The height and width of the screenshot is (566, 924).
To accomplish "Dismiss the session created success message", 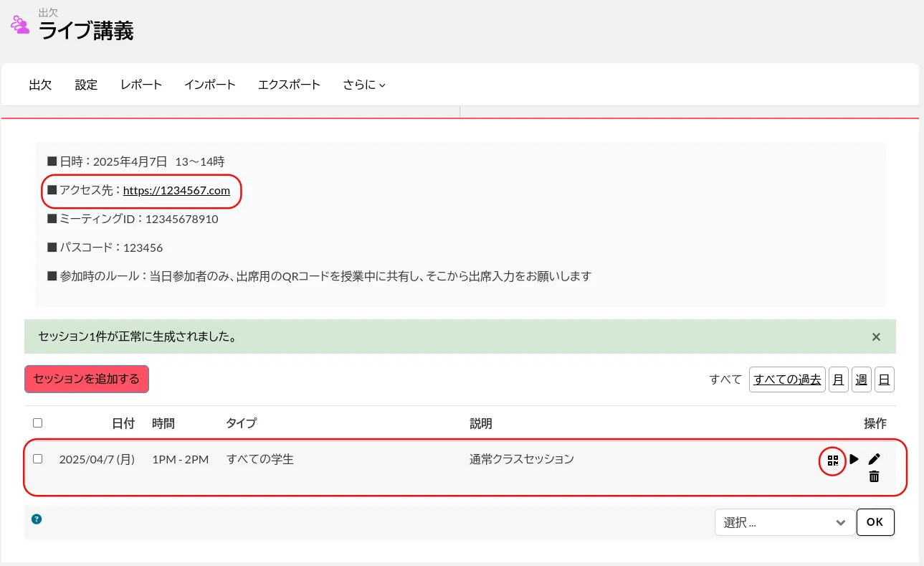I will click(876, 336).
